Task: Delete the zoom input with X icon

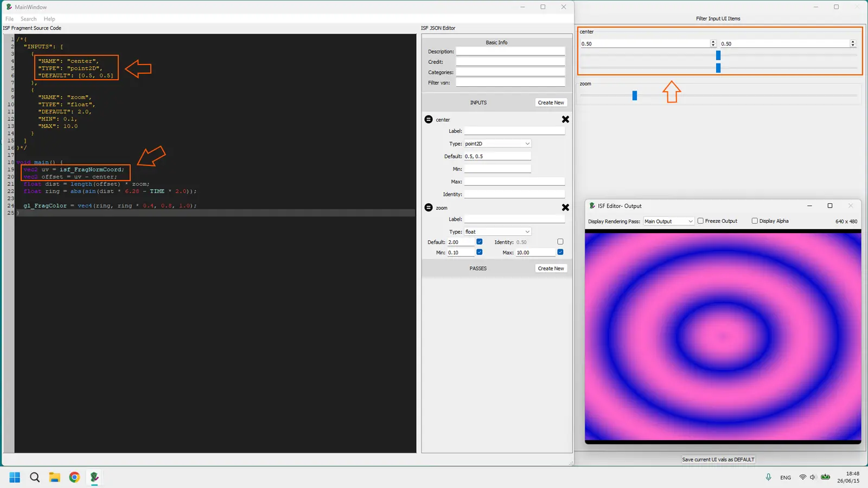Action: (x=565, y=208)
